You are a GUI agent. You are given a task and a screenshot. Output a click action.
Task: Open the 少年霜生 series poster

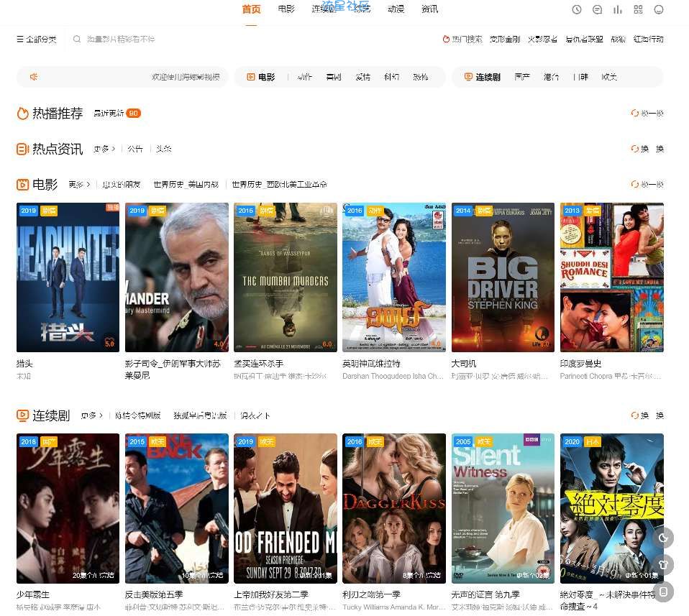pyautogui.click(x=68, y=508)
